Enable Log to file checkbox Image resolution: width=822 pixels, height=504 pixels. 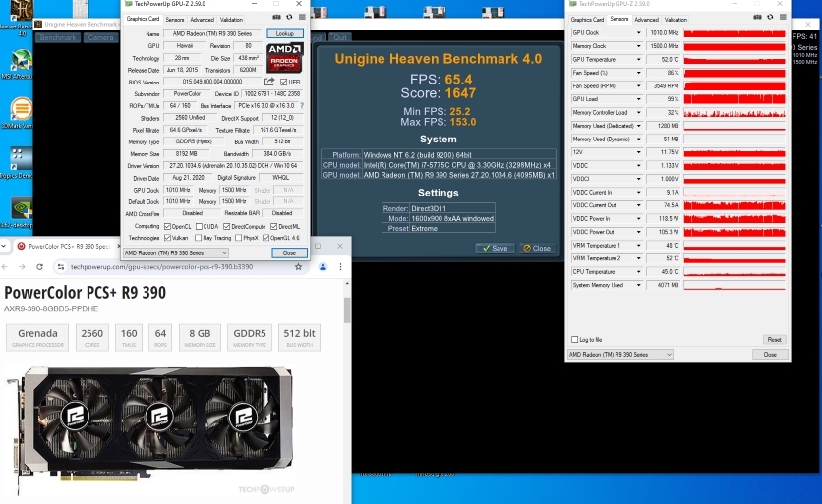click(x=574, y=340)
